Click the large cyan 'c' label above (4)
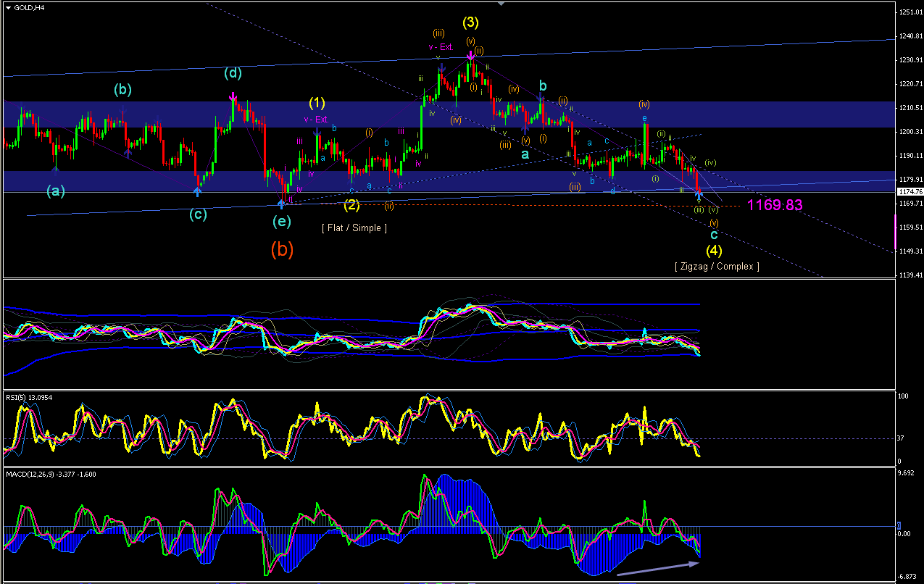This screenshot has width=924, height=584. click(x=714, y=235)
